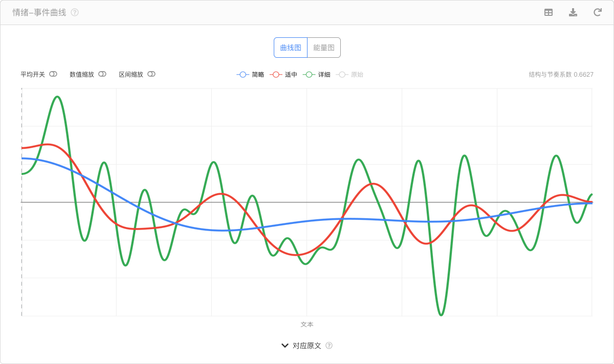
Task: Click the refresh chart icon
Action: (x=597, y=13)
